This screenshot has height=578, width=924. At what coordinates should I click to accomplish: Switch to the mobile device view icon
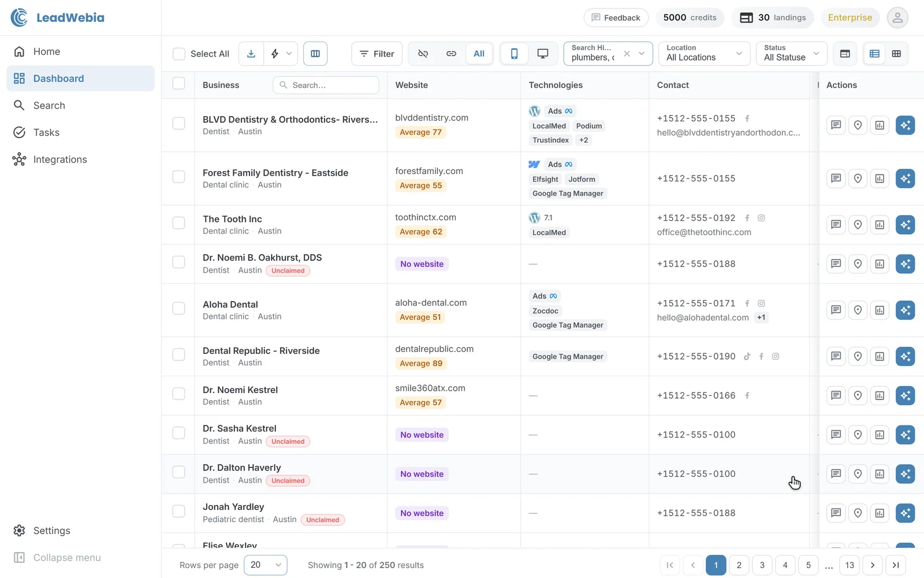(514, 54)
